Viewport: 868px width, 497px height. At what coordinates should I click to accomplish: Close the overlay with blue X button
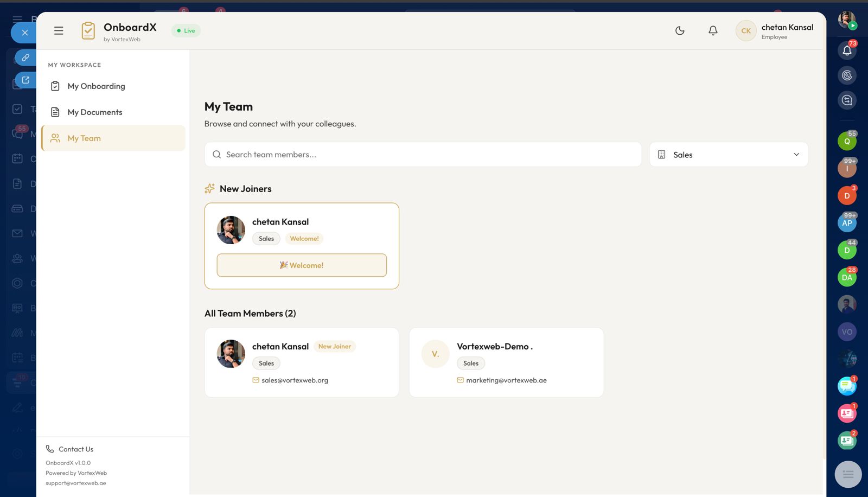(24, 33)
